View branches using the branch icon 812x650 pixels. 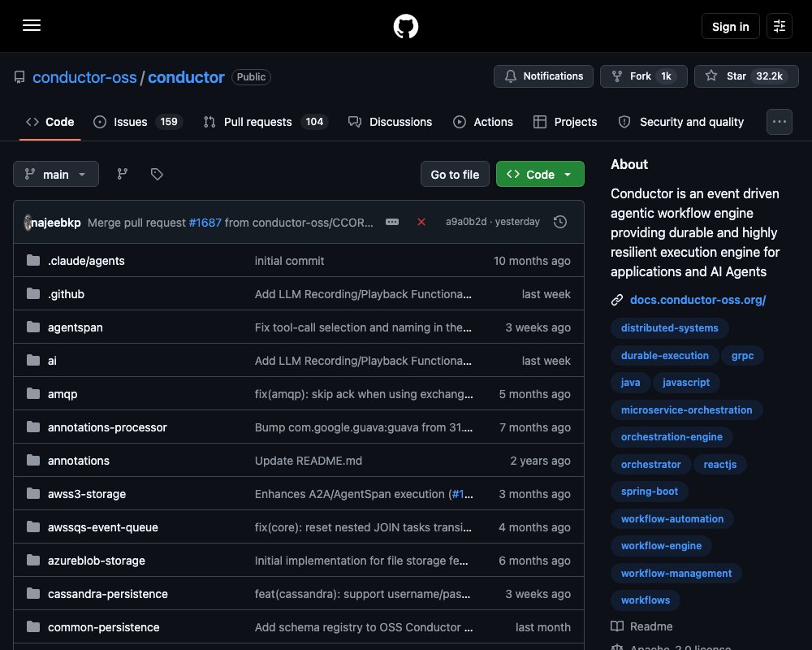[123, 174]
